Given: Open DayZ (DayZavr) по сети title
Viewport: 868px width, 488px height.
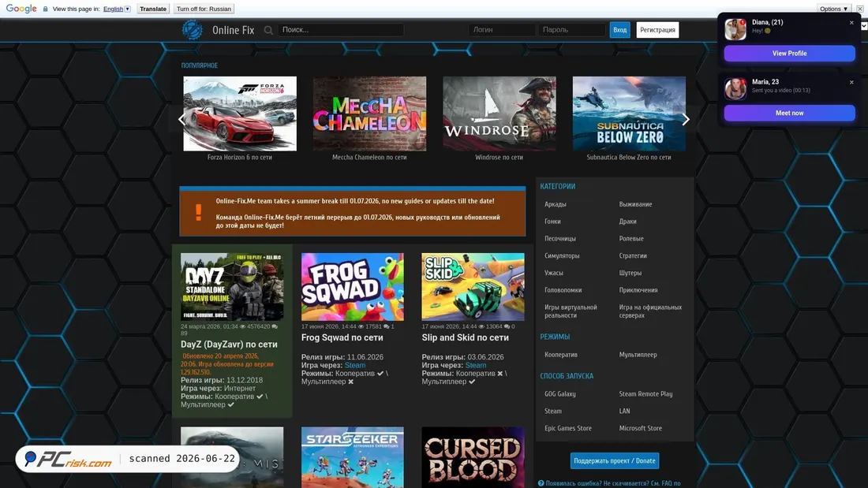Looking at the screenshot, I should (229, 345).
